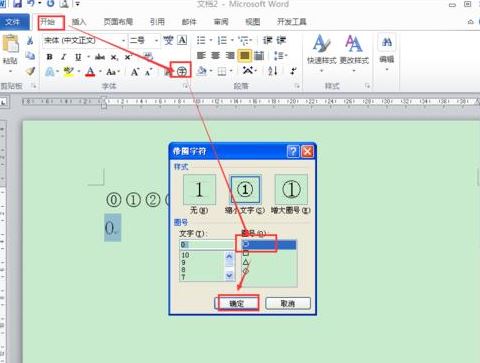This screenshot has height=363, width=480.
Task: Center-align the text
Action: 215,55
